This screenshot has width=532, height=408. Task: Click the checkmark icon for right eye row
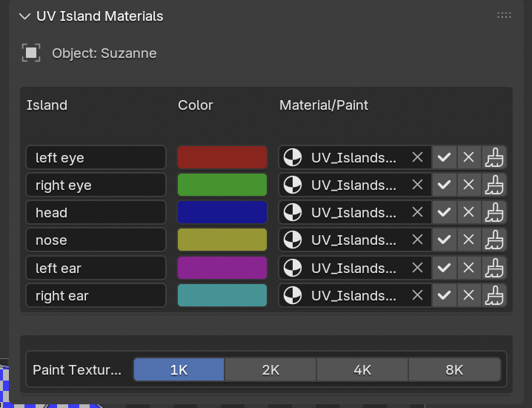click(x=444, y=185)
